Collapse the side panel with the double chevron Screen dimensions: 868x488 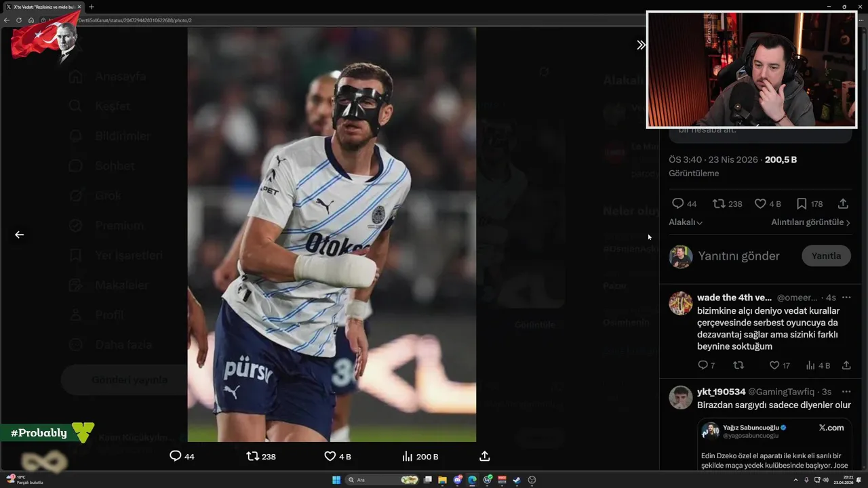pyautogui.click(x=641, y=45)
